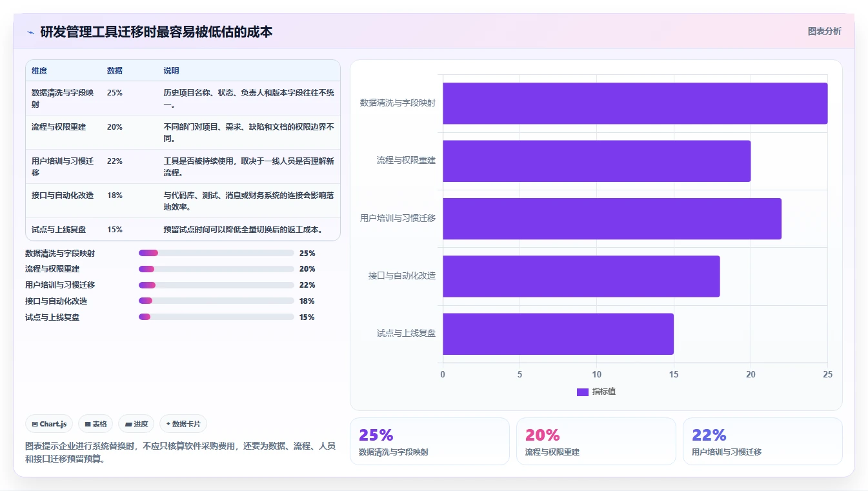Image resolution: width=868 pixels, height=491 pixels.
Task: Click the chart bar for 接口与自动化改造
Action: [581, 276]
